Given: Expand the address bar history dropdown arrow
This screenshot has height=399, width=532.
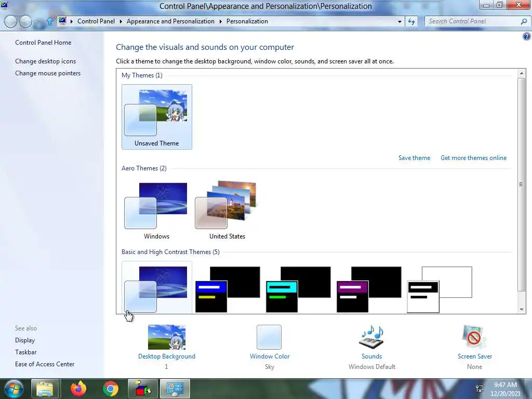Looking at the screenshot, I should (400, 21).
